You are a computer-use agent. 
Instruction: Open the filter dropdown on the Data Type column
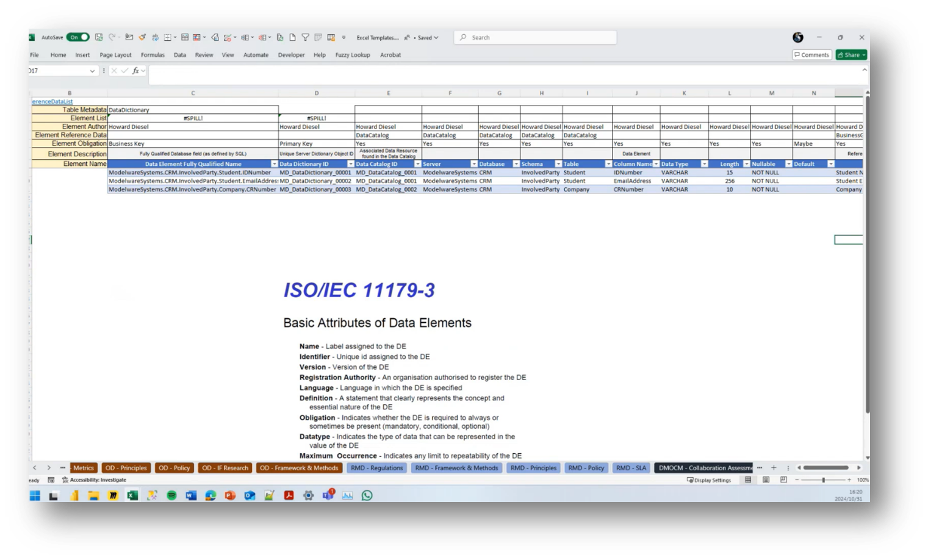click(704, 164)
